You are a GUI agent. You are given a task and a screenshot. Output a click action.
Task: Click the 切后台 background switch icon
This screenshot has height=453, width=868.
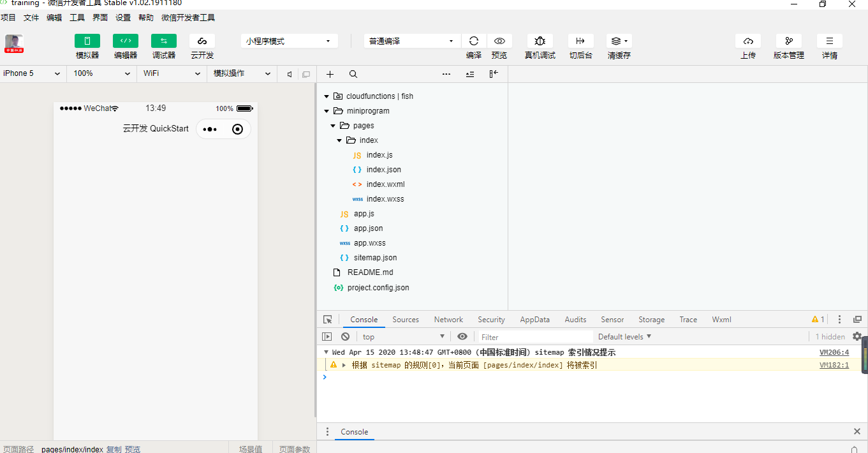tap(580, 41)
